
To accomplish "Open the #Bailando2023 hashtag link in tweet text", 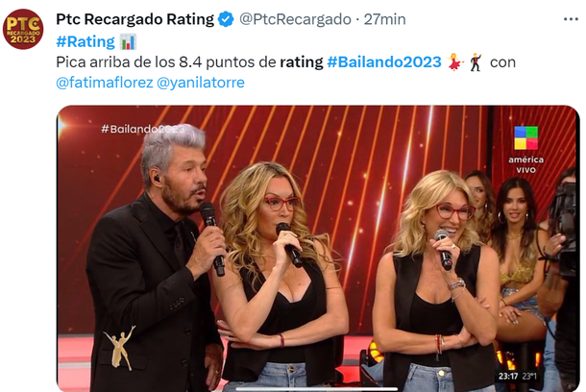I will pos(384,62).
